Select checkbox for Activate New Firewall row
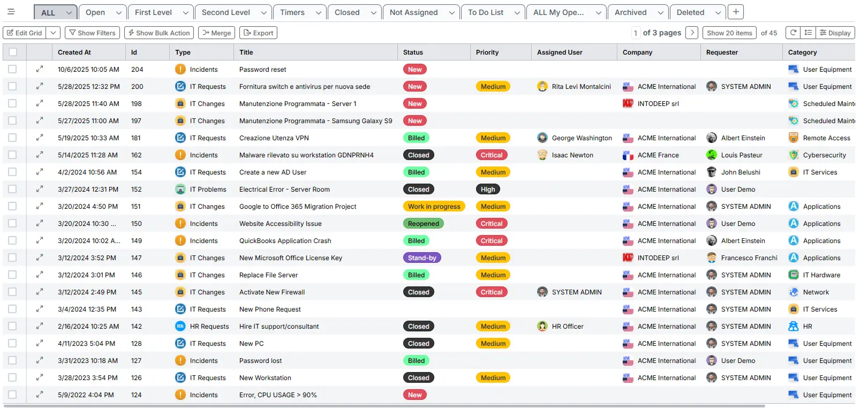This screenshot has height=409, width=868. coord(12,292)
